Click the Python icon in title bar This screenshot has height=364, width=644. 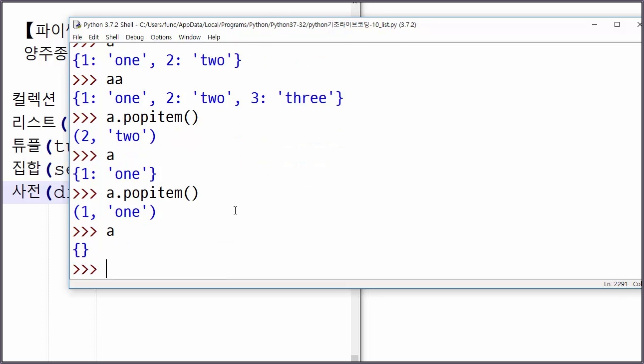[76, 24]
